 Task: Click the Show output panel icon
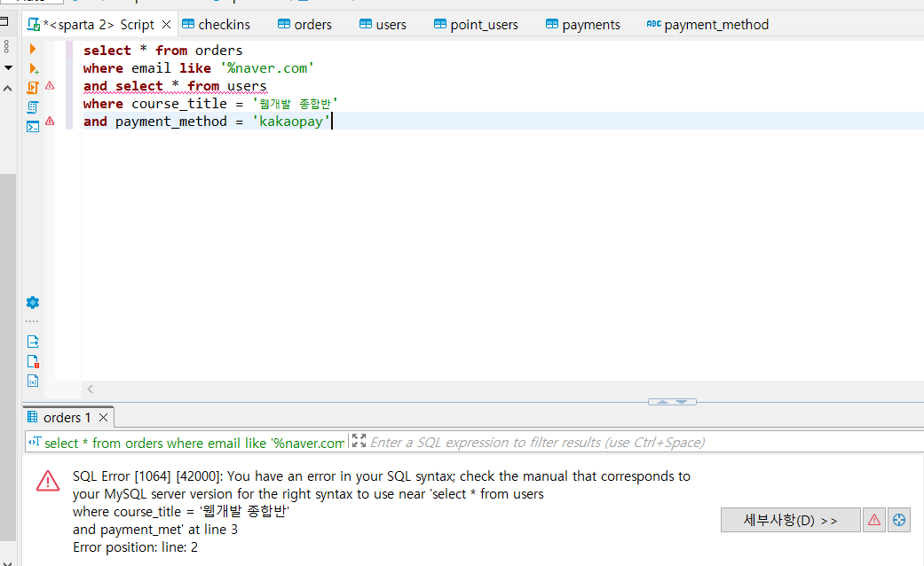click(33, 342)
